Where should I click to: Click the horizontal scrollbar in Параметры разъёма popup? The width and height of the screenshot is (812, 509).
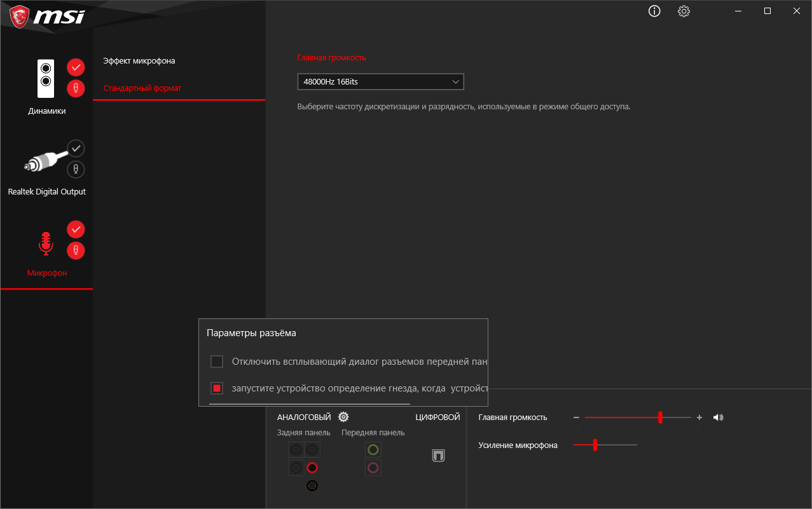click(310, 404)
